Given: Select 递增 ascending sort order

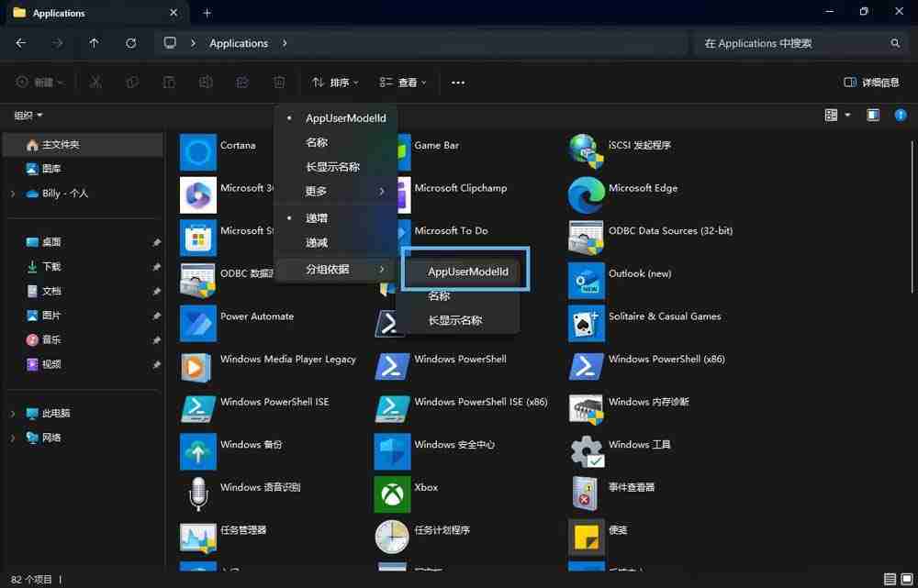Looking at the screenshot, I should click(x=316, y=217).
